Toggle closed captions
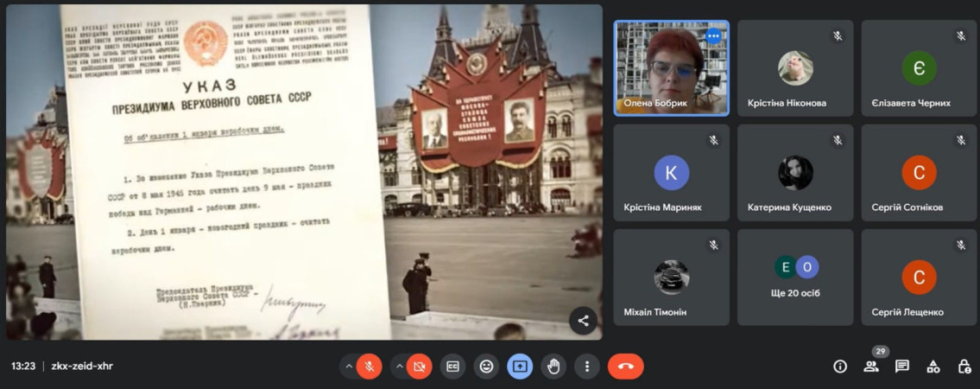Image resolution: width=980 pixels, height=389 pixels. tap(452, 367)
